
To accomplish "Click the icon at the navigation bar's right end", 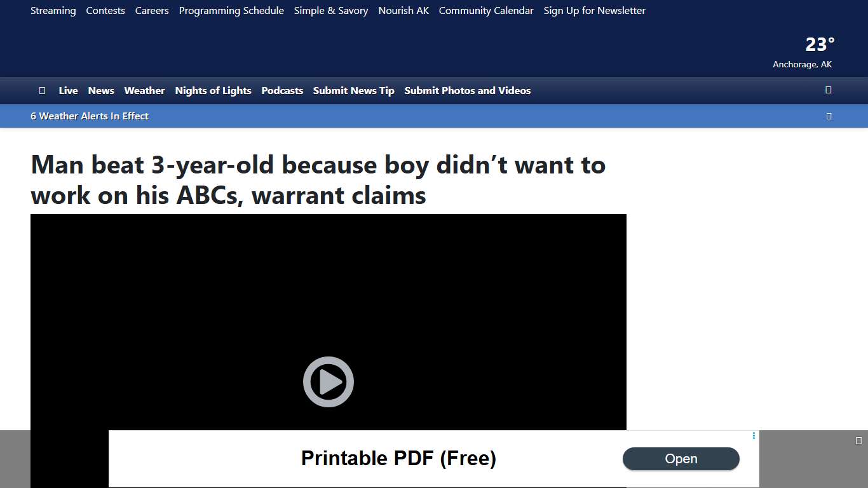I will tap(828, 90).
